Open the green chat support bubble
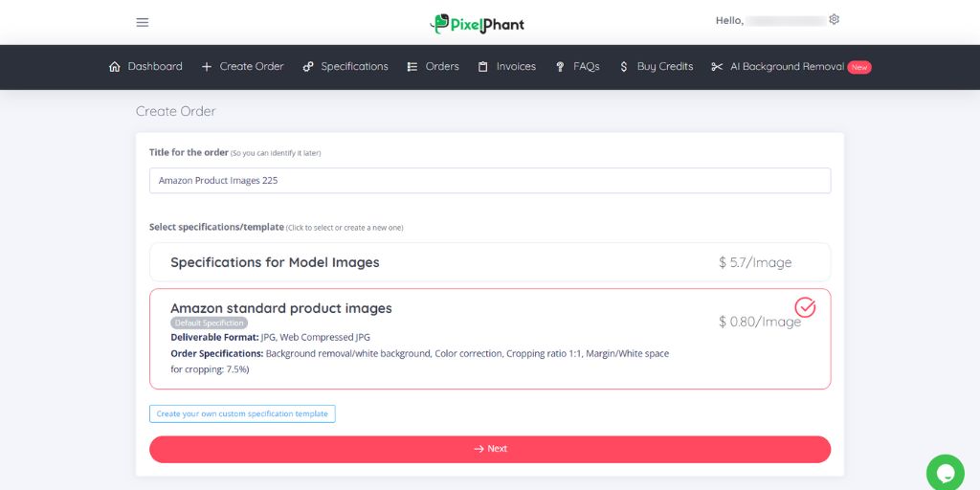Viewport: 980px width, 490px height. click(945, 473)
